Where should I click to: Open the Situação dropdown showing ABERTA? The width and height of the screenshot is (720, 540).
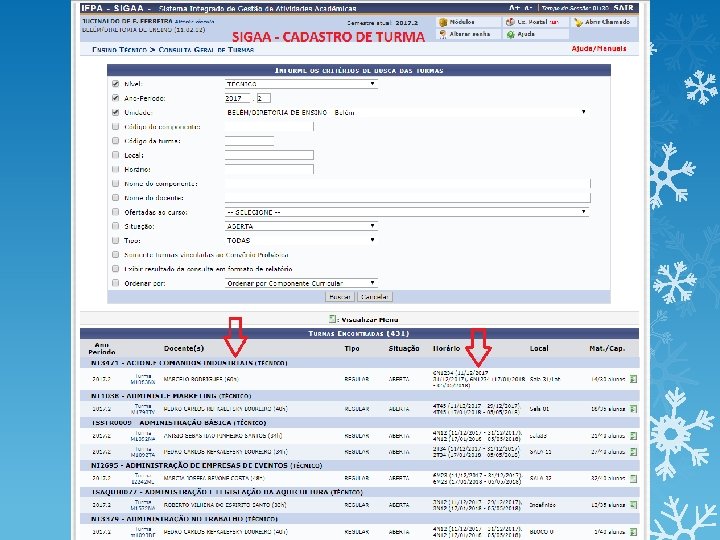coord(301,226)
